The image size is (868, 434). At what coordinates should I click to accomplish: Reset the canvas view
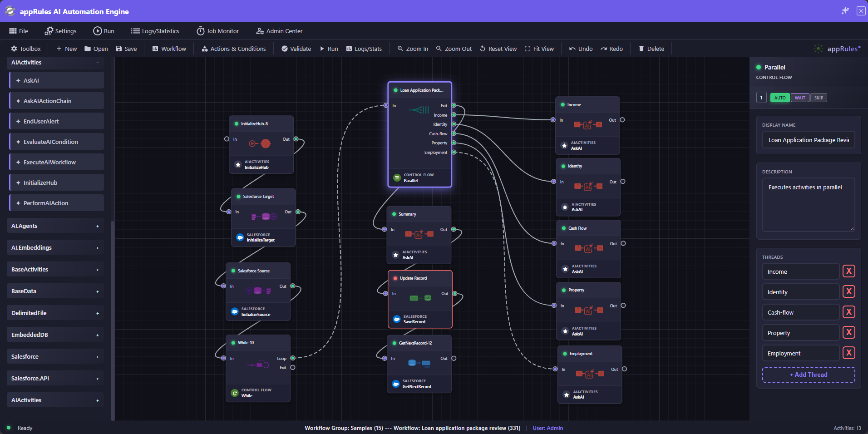[498, 49]
